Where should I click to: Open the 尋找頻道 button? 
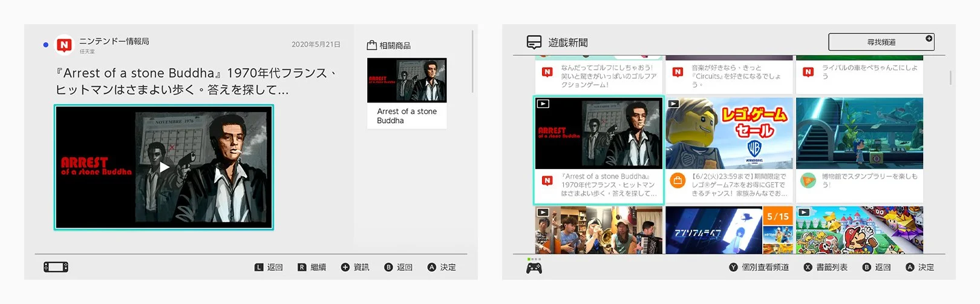[881, 42]
